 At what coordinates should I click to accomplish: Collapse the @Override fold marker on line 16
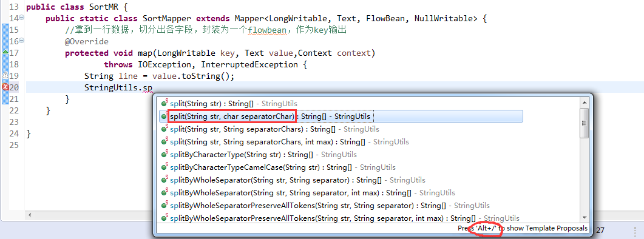pos(22,40)
